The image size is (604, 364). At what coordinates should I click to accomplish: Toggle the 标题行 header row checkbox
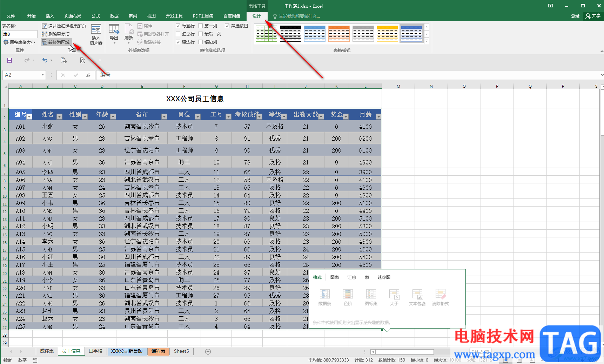coord(178,26)
